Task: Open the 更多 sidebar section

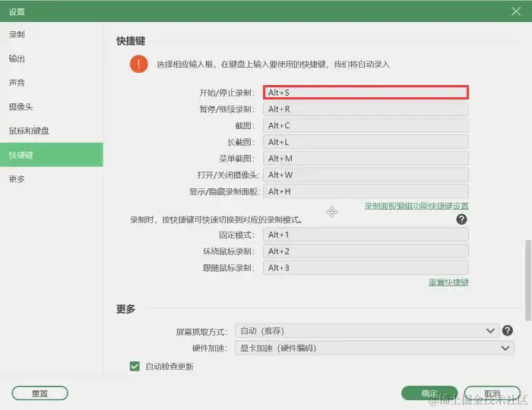Action: click(51, 179)
